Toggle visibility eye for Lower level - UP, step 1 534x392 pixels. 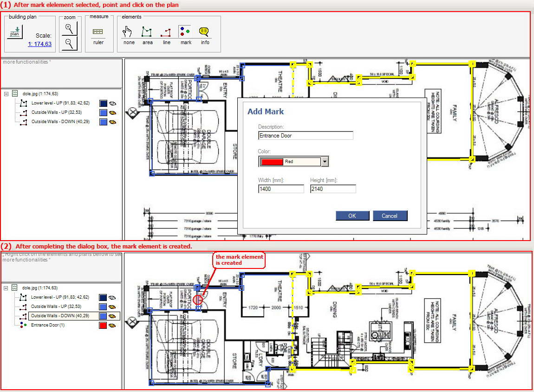(112, 104)
